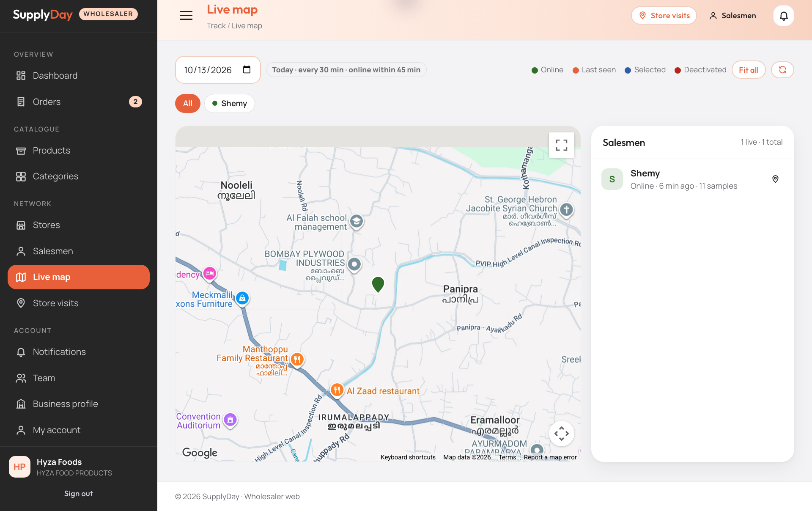This screenshot has height=511, width=812.
Task: Open Business profile page
Action: pyautogui.click(x=79, y=404)
